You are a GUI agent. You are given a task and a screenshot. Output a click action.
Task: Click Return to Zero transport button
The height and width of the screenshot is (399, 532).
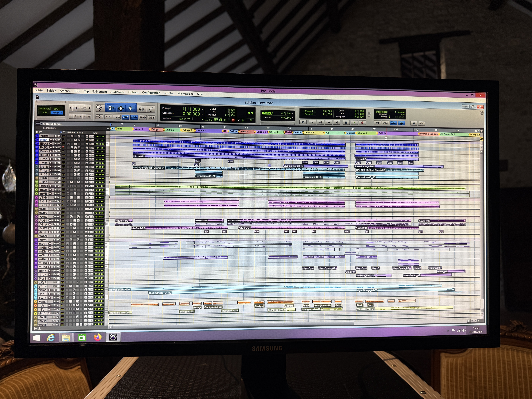tap(312, 122)
